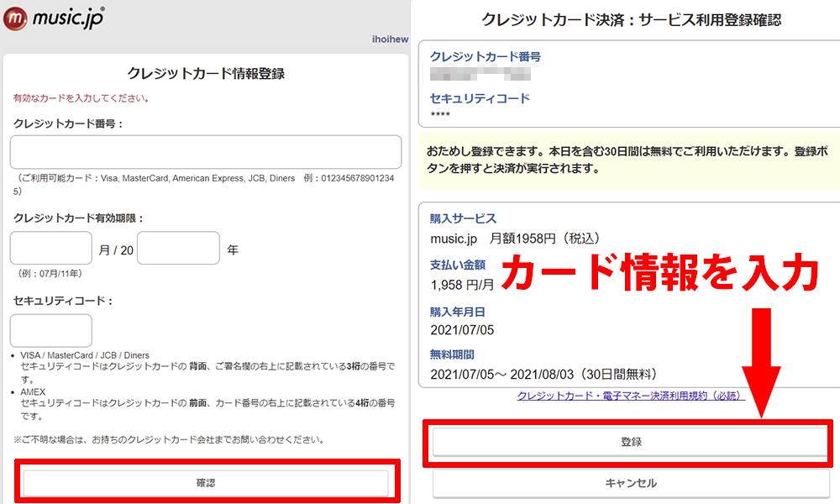This screenshot has height=504, width=840.
Task: Click the masked **** security code value
Action: coord(440,114)
